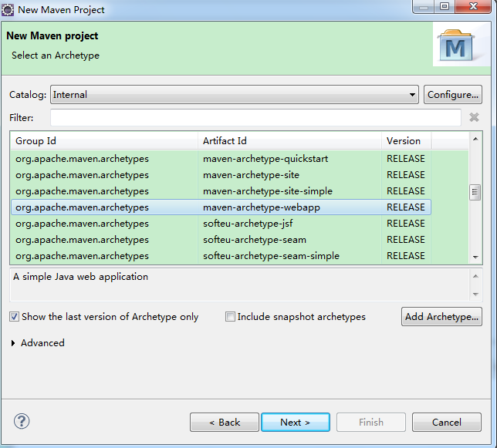Sort by Artifact Id column header
The image size is (497, 448).
coord(289,141)
